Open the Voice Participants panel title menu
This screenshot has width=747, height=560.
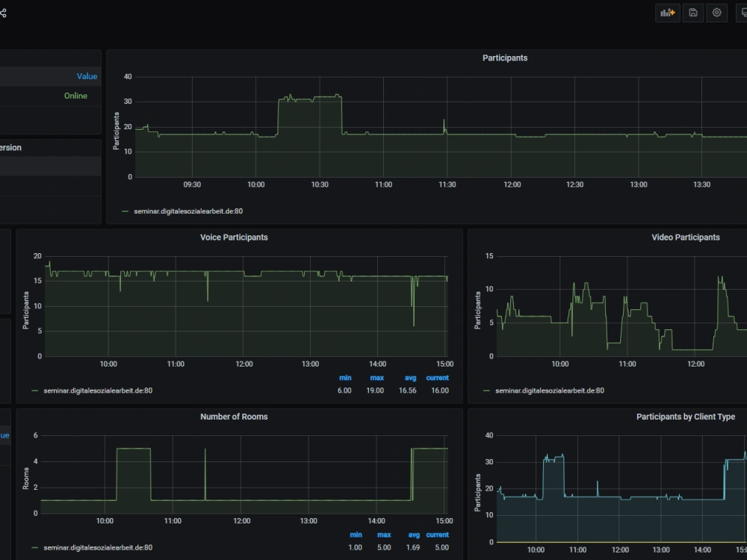click(x=234, y=237)
